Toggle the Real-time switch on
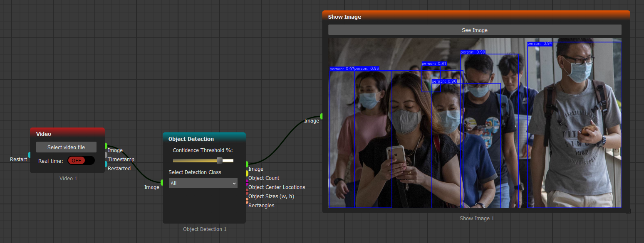Viewport: 644px width, 243px height. (81, 161)
